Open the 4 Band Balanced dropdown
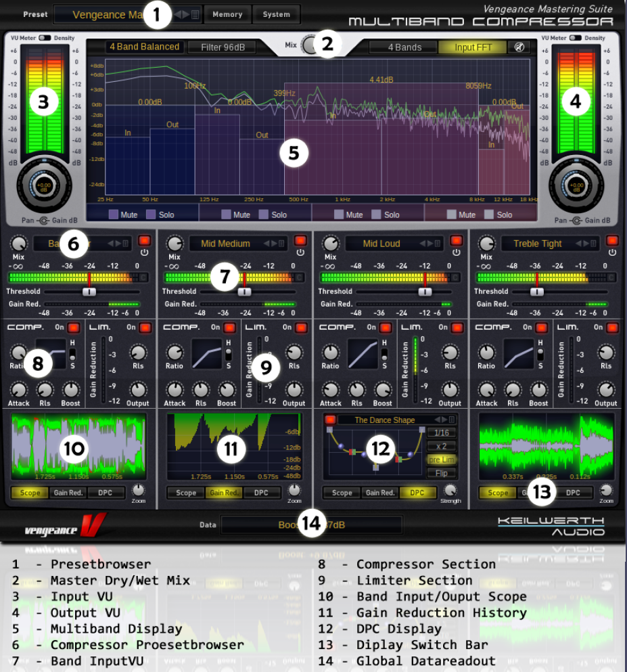 click(x=144, y=47)
